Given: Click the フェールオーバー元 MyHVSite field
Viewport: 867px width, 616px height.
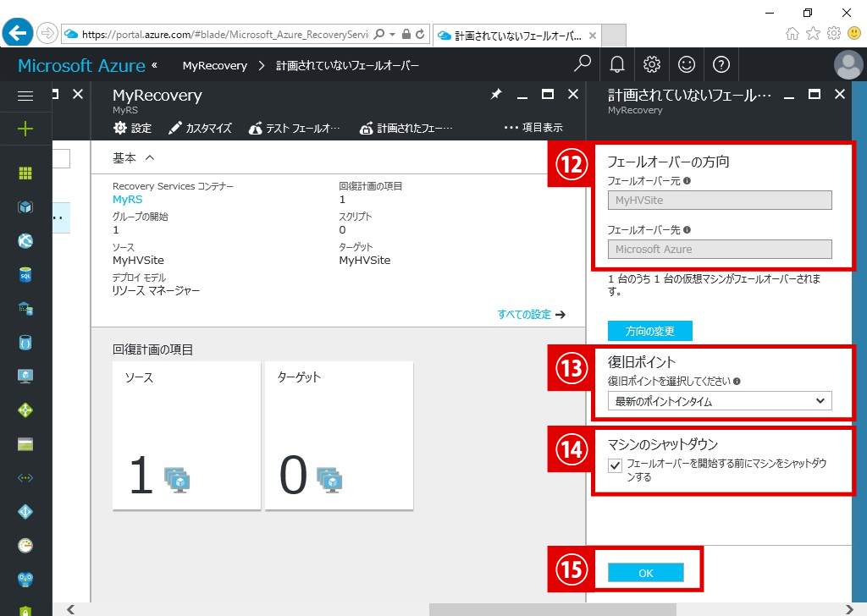Looking at the screenshot, I should pyautogui.click(x=720, y=200).
